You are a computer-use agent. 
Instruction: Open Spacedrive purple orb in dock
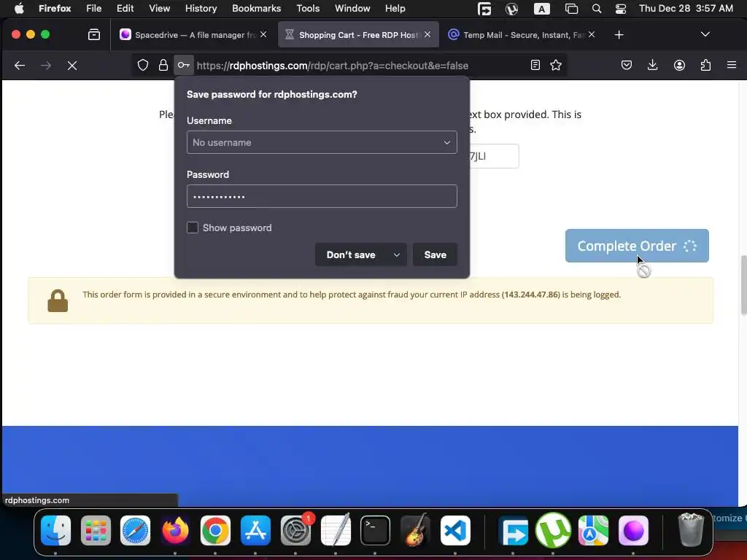(633, 530)
